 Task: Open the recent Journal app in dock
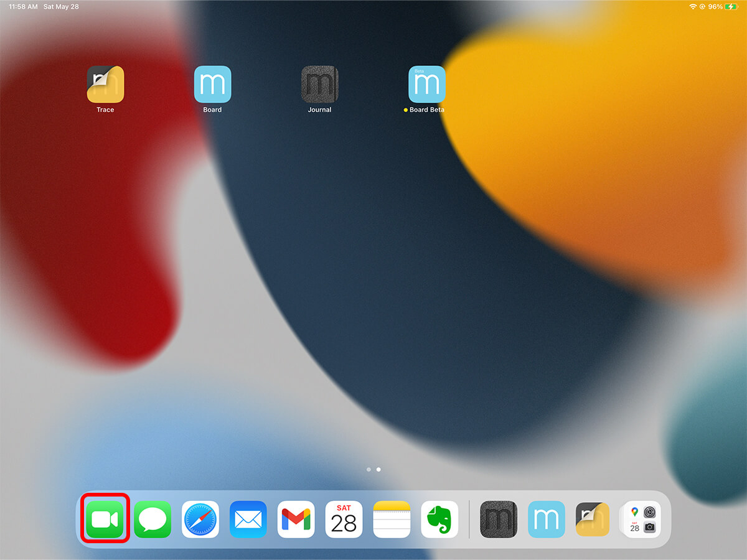click(x=499, y=519)
